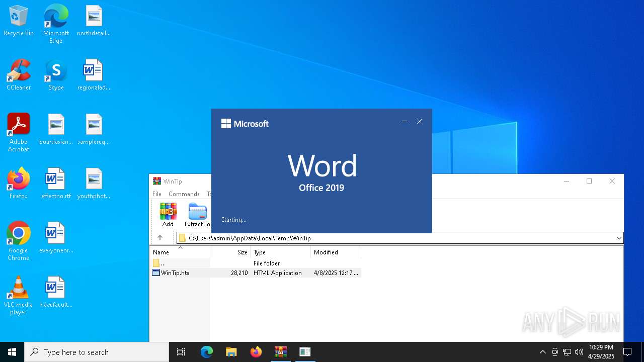Go up one folder level in WinRAR

point(160,238)
